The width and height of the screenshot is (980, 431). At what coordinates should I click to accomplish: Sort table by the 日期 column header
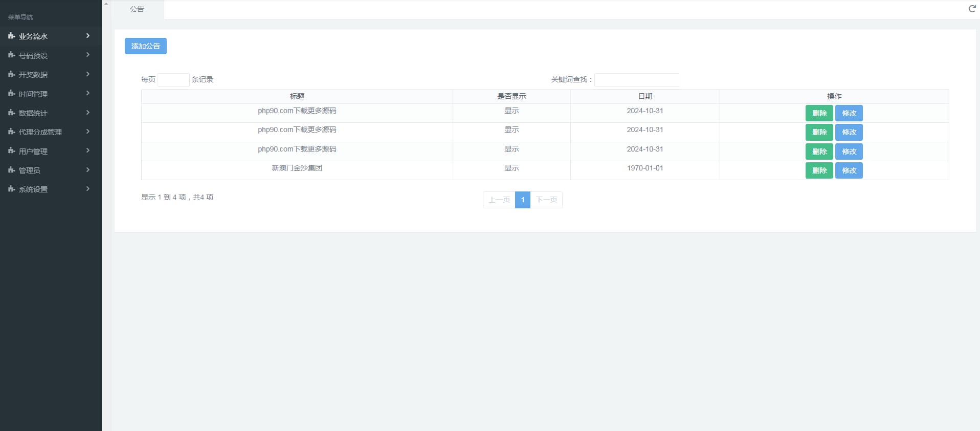point(644,96)
